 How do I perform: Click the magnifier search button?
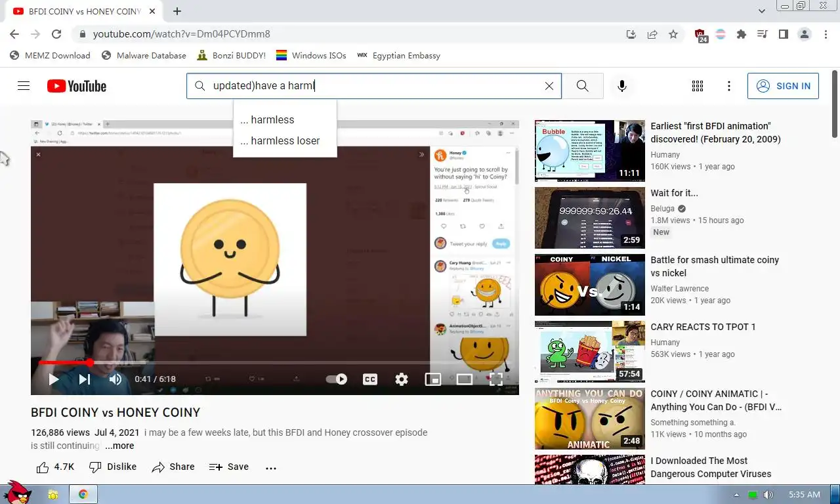pyautogui.click(x=582, y=86)
